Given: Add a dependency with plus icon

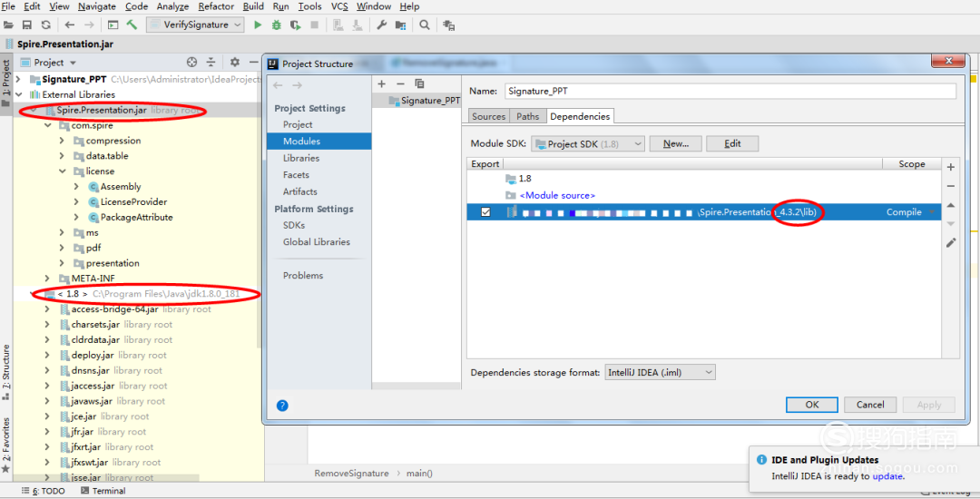Looking at the screenshot, I should 951,167.
